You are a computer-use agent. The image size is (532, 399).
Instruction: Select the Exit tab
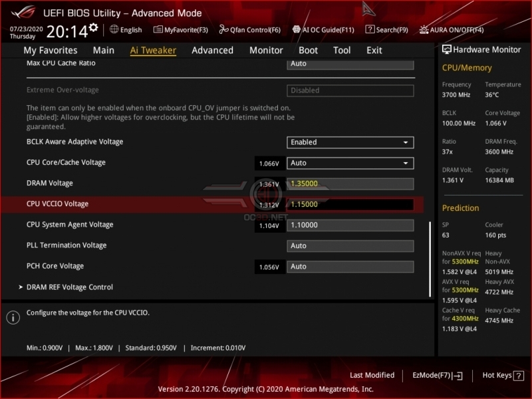coord(374,51)
